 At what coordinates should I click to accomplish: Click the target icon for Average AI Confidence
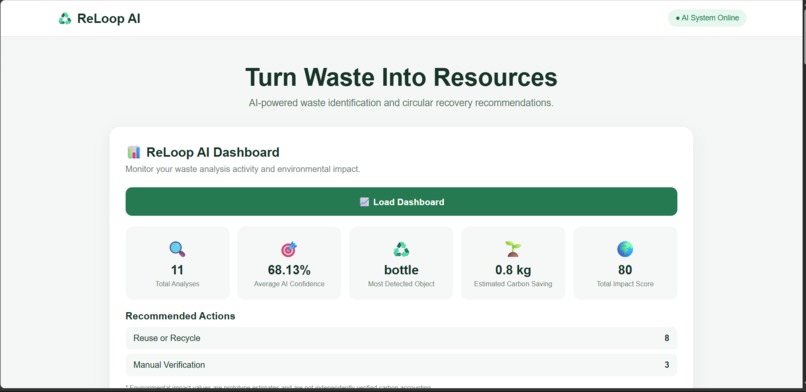click(x=289, y=249)
